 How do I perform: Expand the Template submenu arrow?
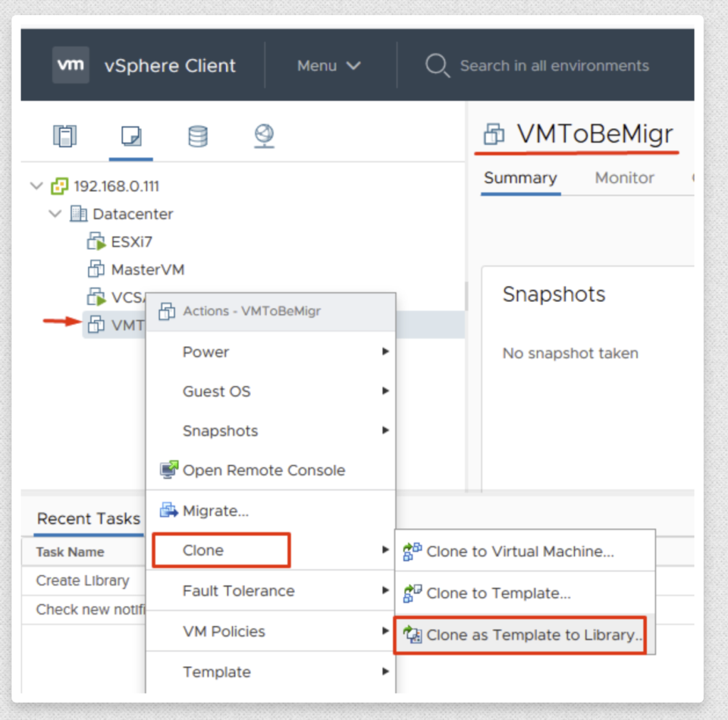point(385,672)
